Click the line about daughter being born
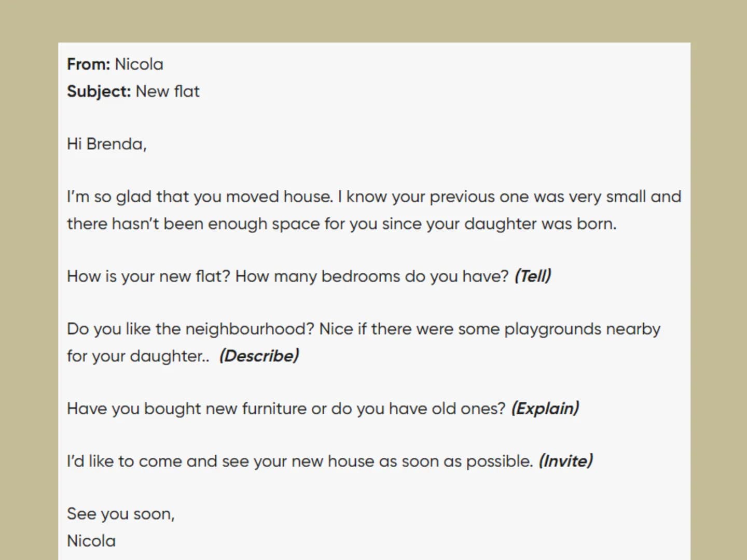This screenshot has height=560, width=747. [x=342, y=224]
